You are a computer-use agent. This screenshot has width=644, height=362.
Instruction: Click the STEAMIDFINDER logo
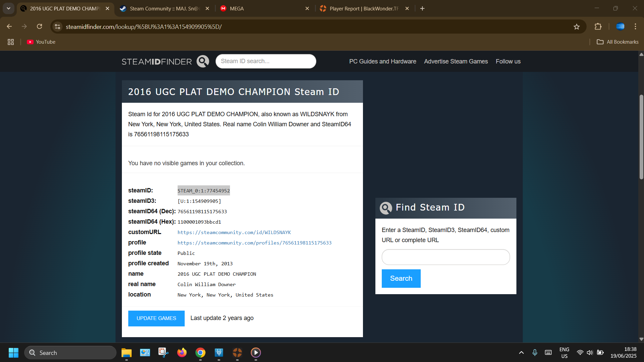[x=156, y=61]
